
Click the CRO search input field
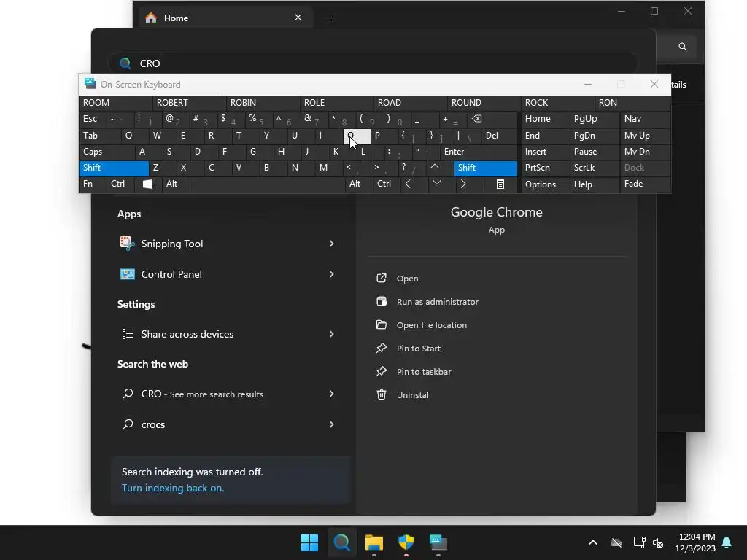point(373,63)
